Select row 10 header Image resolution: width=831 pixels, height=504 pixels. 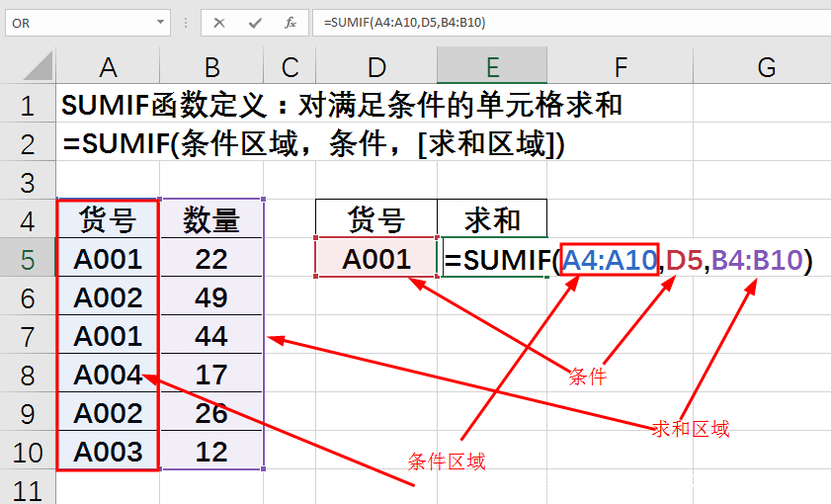click(28, 452)
